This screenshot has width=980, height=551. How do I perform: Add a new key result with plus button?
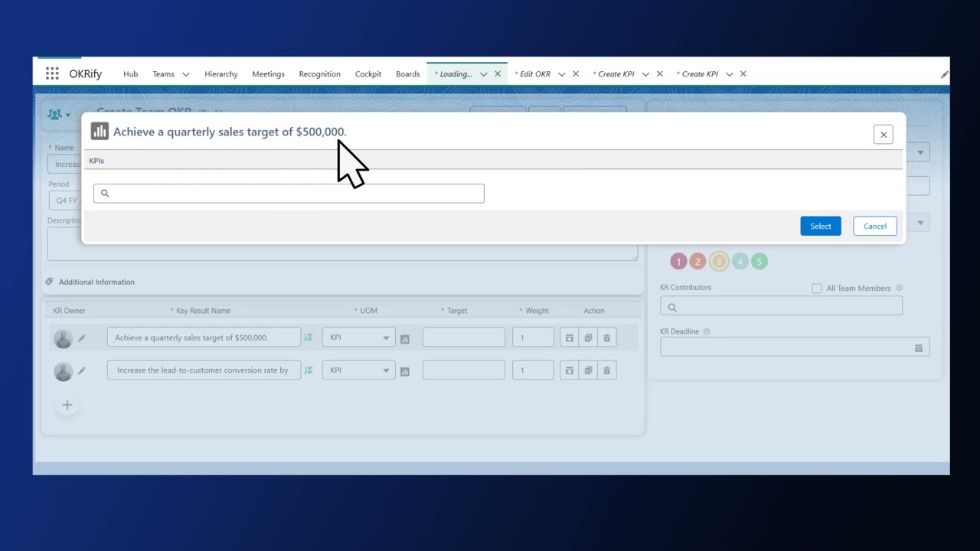[x=67, y=405]
